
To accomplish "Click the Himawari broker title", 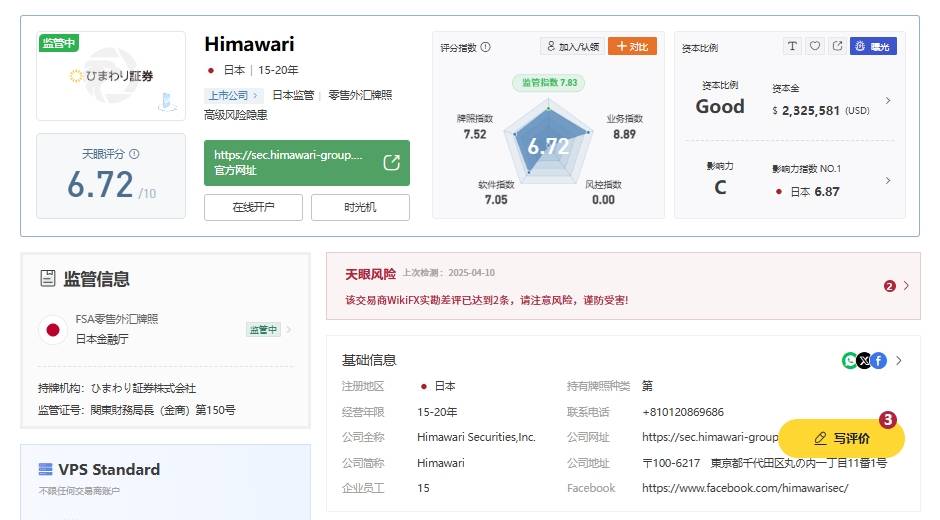I will pos(249,44).
